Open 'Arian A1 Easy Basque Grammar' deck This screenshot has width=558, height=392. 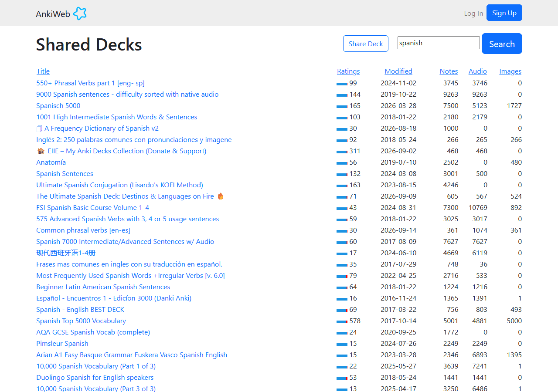(132, 355)
